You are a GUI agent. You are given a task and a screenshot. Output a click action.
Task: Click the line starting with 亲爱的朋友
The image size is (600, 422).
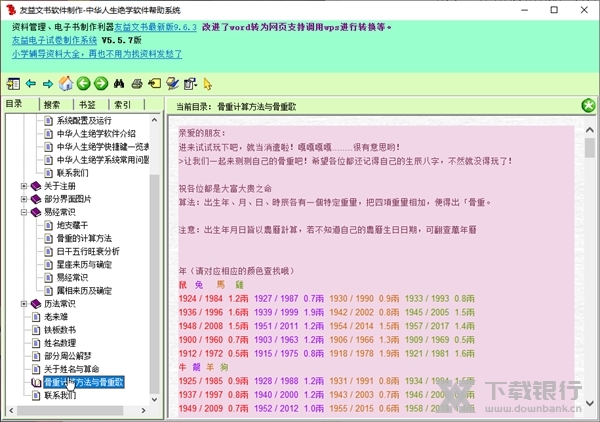click(x=202, y=134)
